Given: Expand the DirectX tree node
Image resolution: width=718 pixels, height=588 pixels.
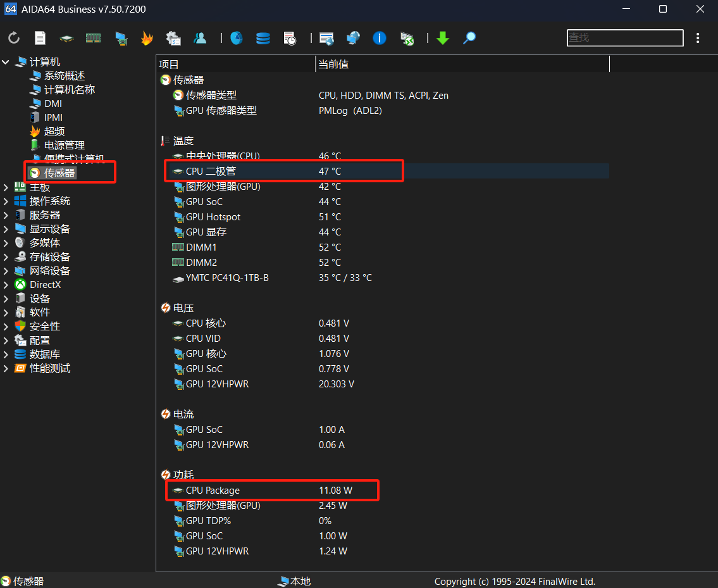Looking at the screenshot, I should pyautogui.click(x=6, y=285).
